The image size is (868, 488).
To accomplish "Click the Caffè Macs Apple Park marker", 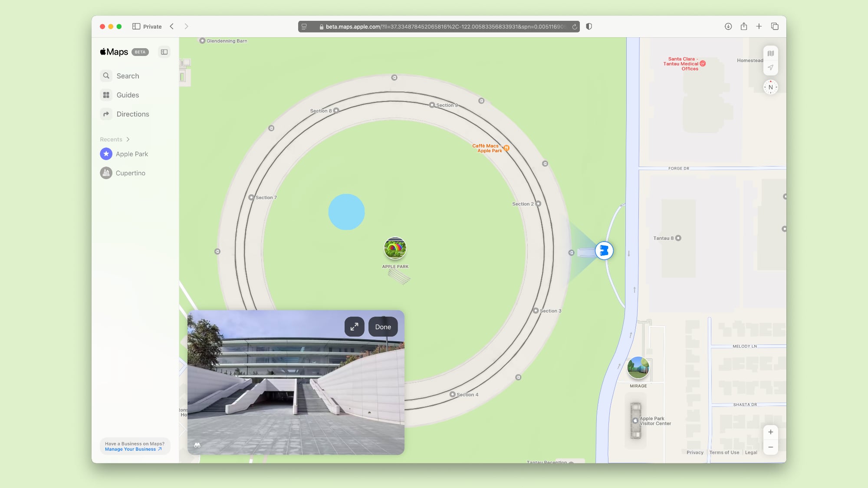I will 507,148.
